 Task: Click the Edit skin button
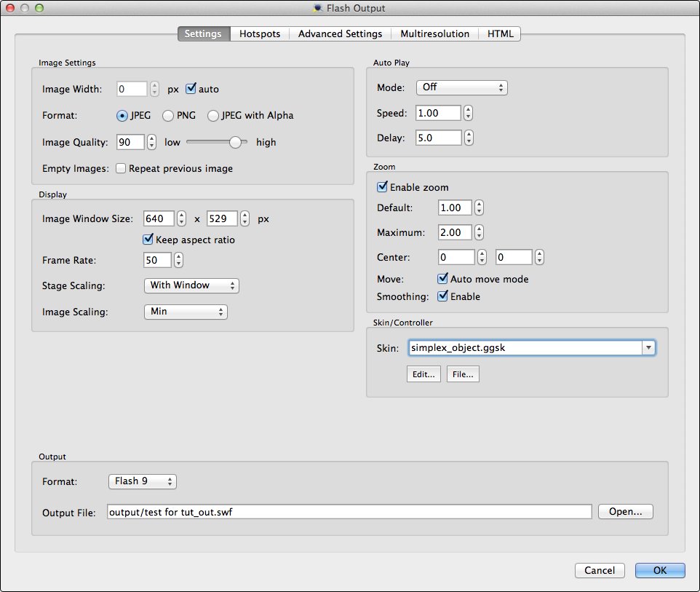[x=423, y=374]
